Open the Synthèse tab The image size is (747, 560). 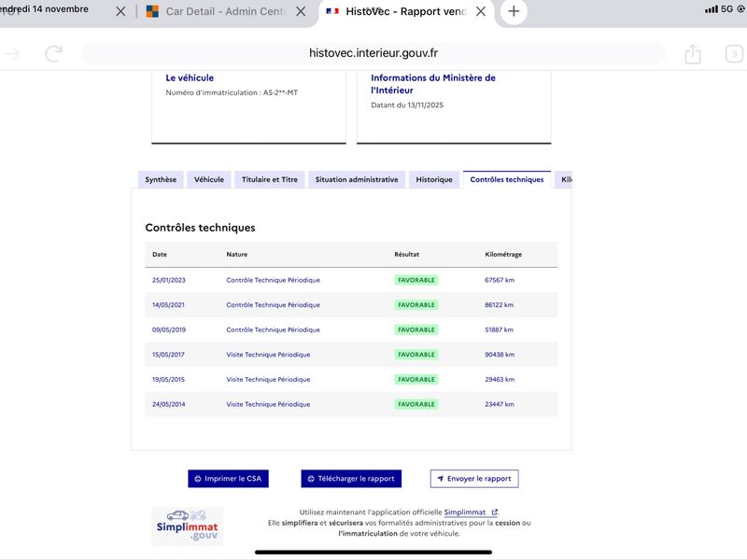pyautogui.click(x=161, y=179)
